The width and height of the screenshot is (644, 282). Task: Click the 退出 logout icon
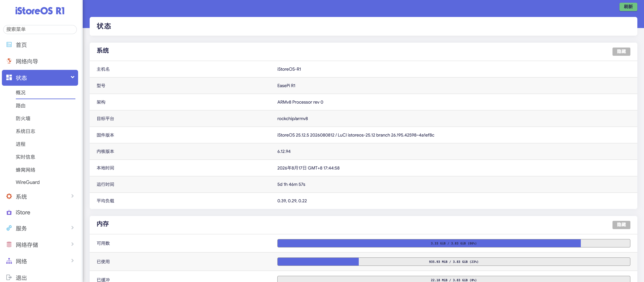point(9,278)
